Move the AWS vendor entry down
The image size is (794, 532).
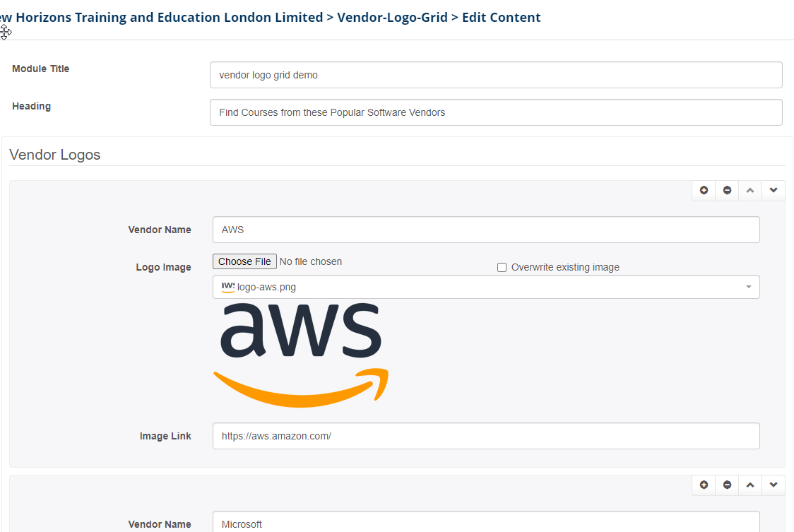tap(774, 191)
